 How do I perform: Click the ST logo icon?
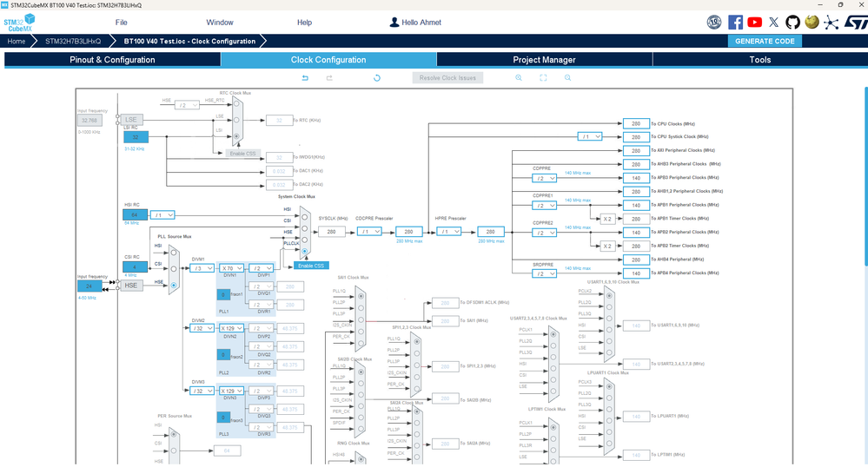(856, 22)
